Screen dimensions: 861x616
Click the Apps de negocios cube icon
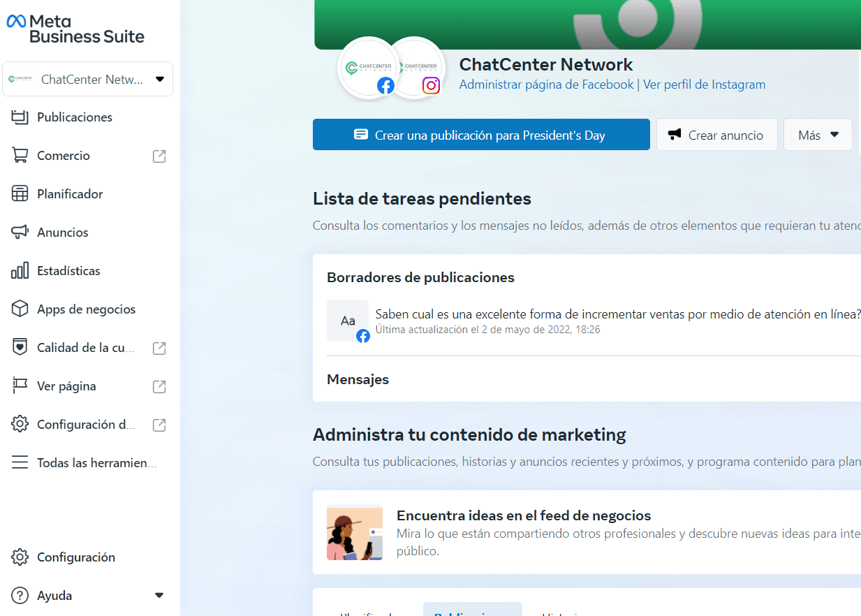point(20,309)
